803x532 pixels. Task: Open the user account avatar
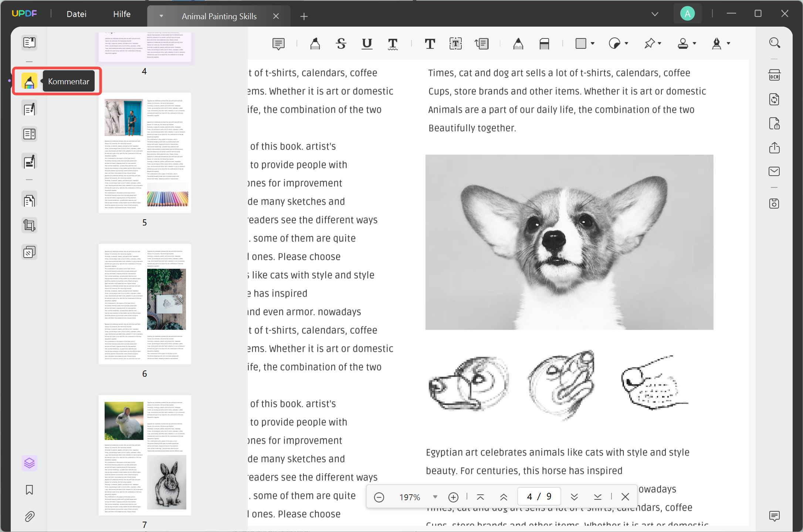(x=687, y=14)
